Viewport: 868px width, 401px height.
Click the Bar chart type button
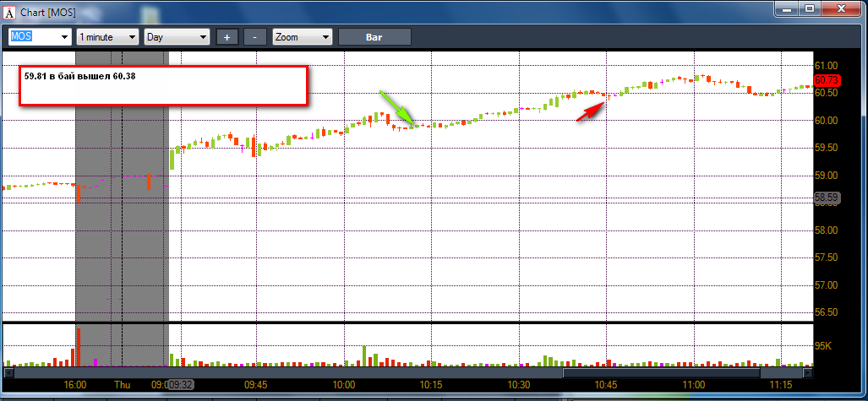tap(374, 37)
